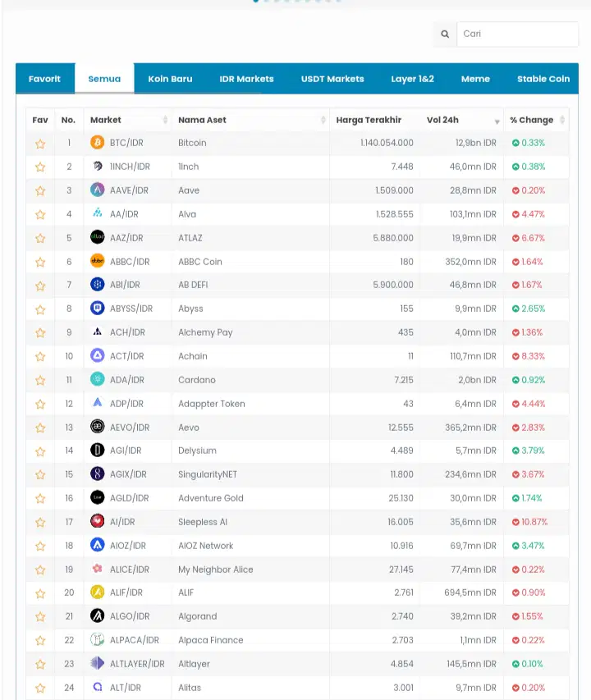
Task: Click the Alpaca Finance logo
Action: tap(98, 640)
